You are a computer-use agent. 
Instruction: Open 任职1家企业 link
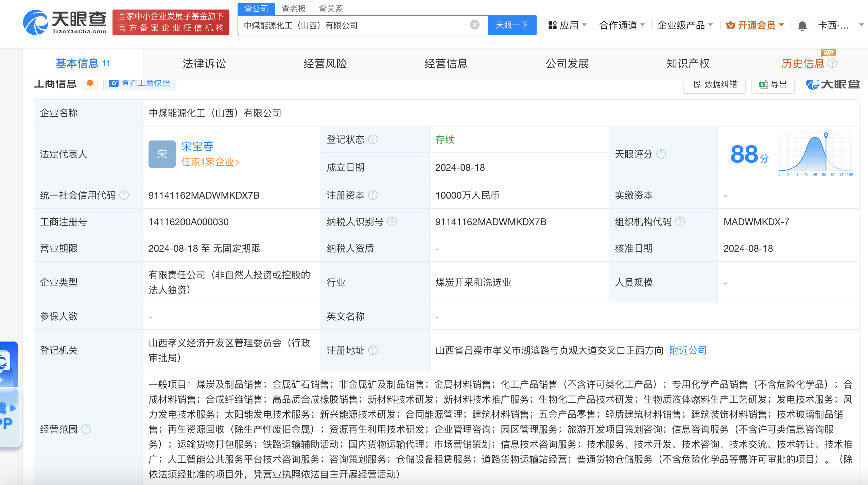[210, 162]
